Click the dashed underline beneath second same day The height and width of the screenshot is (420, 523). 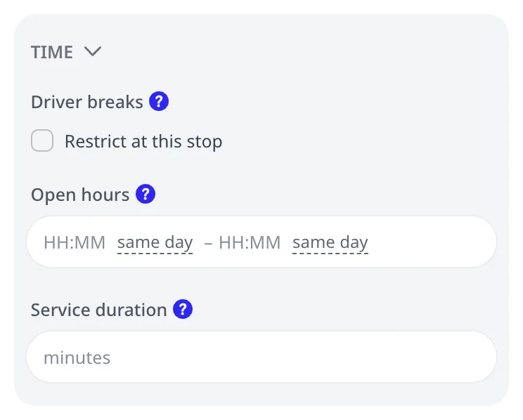click(330, 254)
